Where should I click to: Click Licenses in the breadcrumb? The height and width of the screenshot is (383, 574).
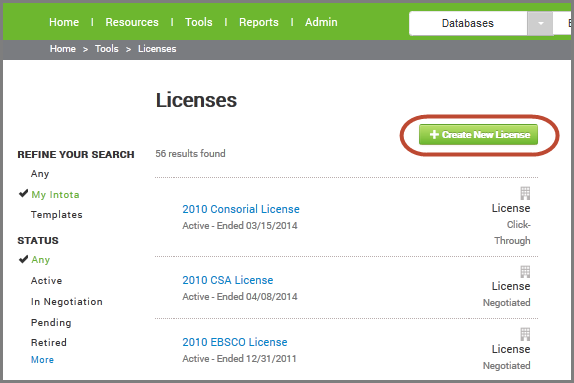157,49
